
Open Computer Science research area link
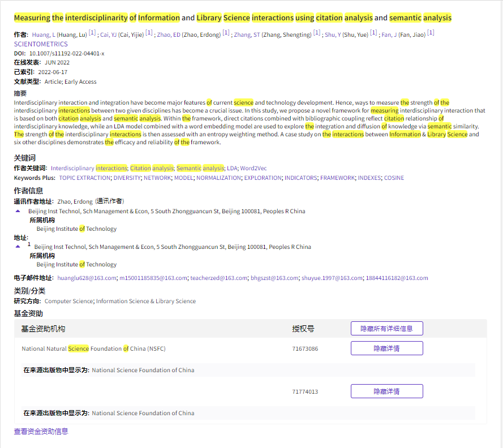click(x=69, y=301)
